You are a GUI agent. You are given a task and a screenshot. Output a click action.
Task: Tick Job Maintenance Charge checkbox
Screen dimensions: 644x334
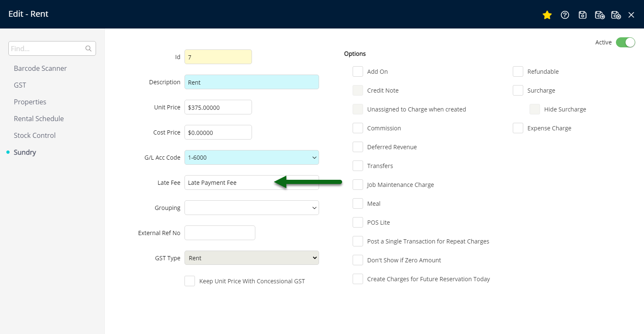(358, 185)
